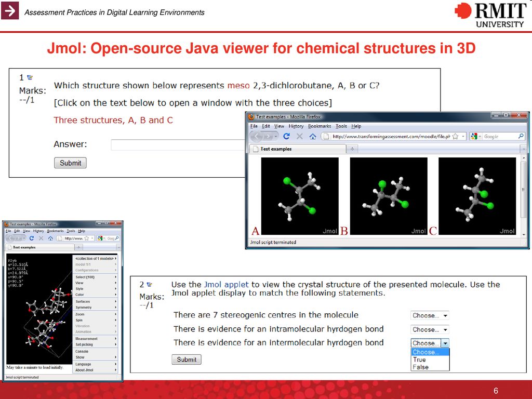Image resolution: width=532 pixels, height=399 pixels.
Task: Expand the Show submenu in Jmol menu
Action: [96, 357]
